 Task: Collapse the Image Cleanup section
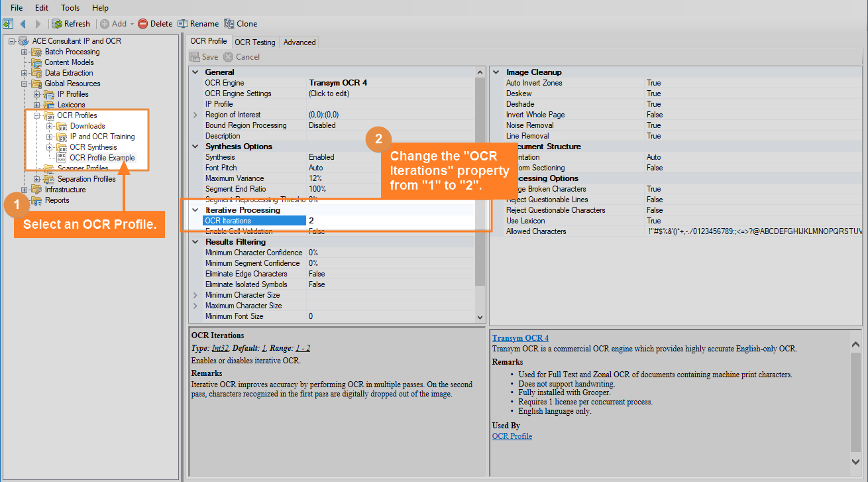tap(496, 72)
